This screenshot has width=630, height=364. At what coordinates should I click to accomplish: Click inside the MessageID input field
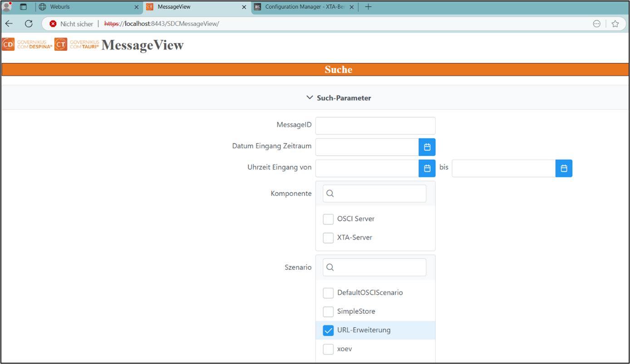point(375,126)
